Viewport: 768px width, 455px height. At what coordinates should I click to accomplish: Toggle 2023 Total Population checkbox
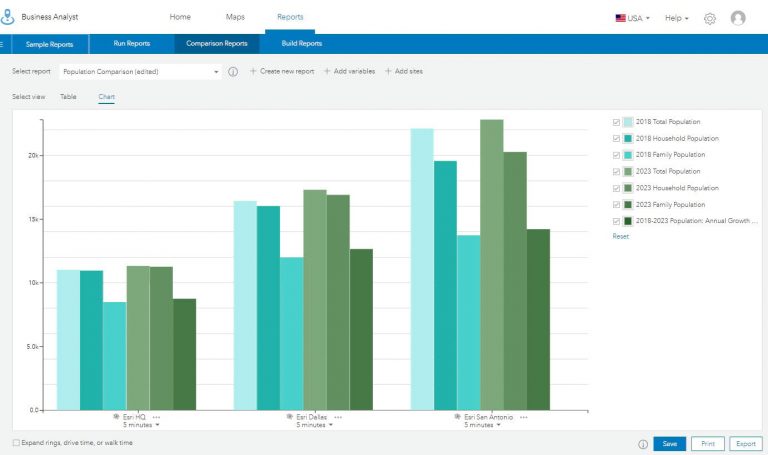[616, 172]
